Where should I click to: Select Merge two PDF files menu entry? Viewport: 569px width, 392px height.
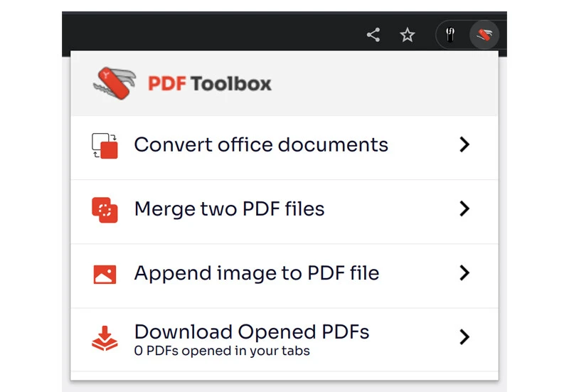229,209
